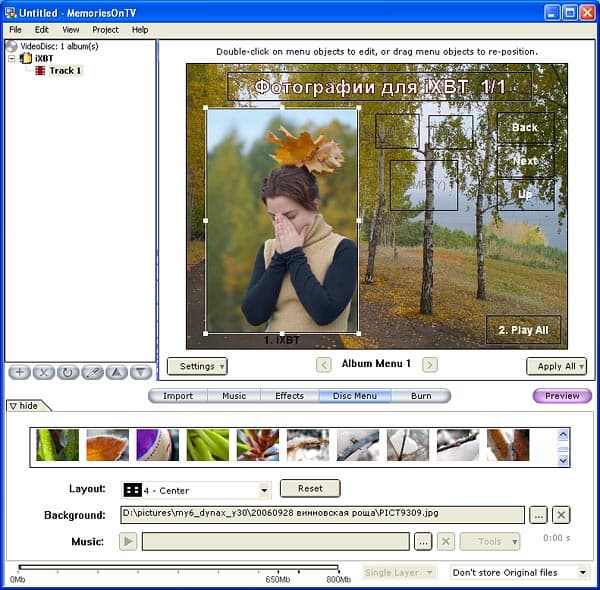
Task: Select the menu title text object
Action: pyautogui.click(x=379, y=86)
